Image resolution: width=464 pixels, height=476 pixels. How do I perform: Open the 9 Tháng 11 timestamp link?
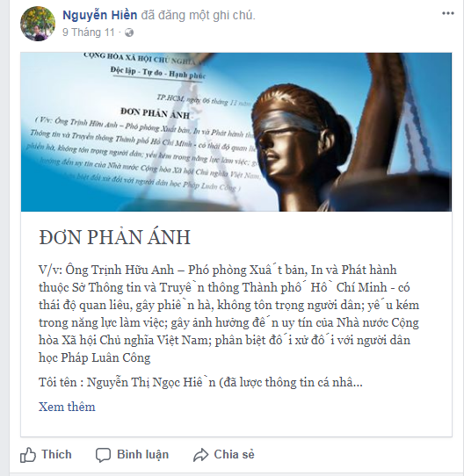click(x=89, y=32)
